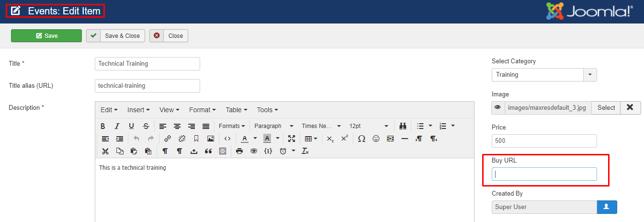Click the print icon in the editor
The image size is (644, 222).
[x=239, y=151]
